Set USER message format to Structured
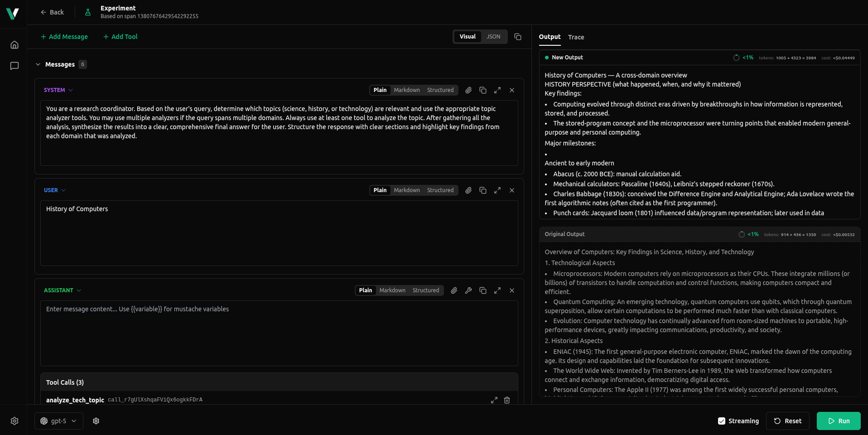 [x=440, y=190]
